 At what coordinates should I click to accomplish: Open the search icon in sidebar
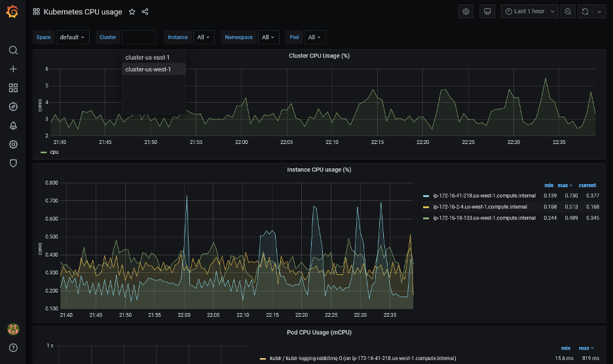tap(13, 50)
